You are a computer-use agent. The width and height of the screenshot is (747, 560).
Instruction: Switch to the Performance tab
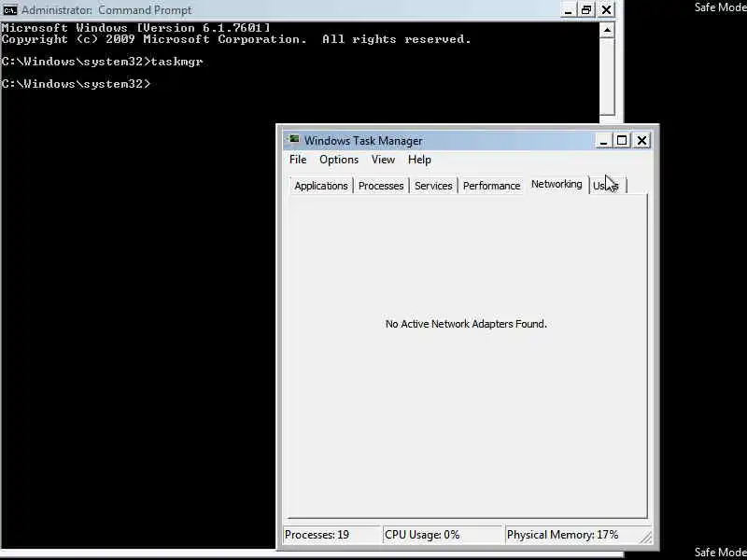(491, 186)
